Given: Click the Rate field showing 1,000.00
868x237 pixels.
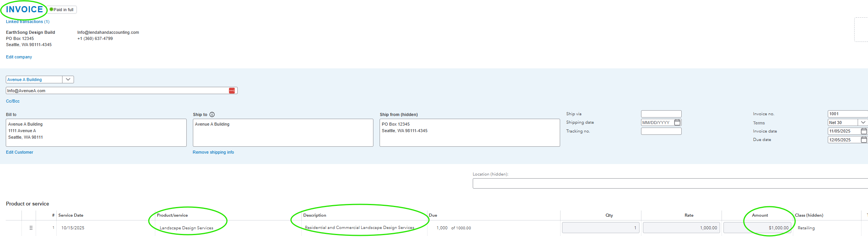Looking at the screenshot, I should click(681, 228).
